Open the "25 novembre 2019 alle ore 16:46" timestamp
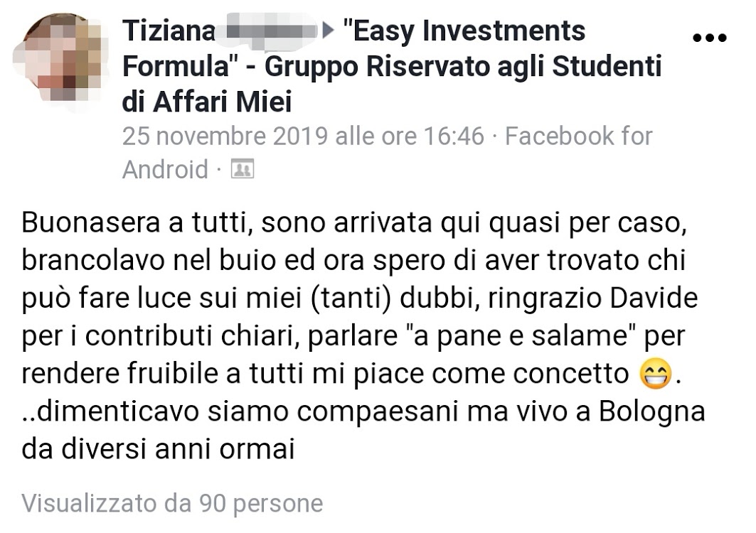 pyautogui.click(x=303, y=136)
